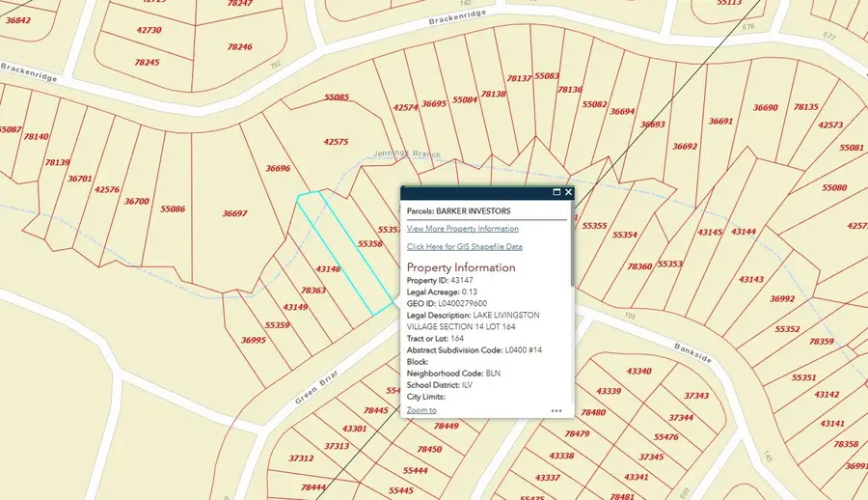Click Here for GIS Shapefile Data link
Image resolution: width=868 pixels, height=500 pixels.
(464, 247)
